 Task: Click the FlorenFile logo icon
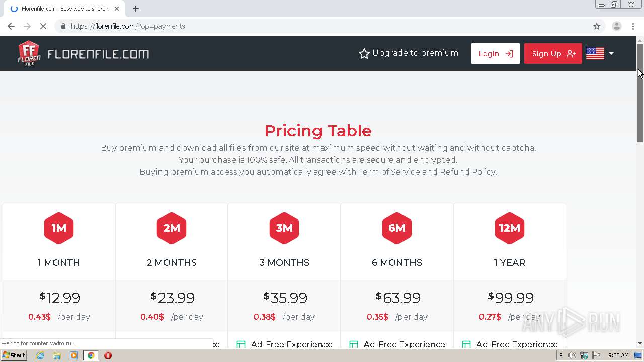pyautogui.click(x=29, y=53)
